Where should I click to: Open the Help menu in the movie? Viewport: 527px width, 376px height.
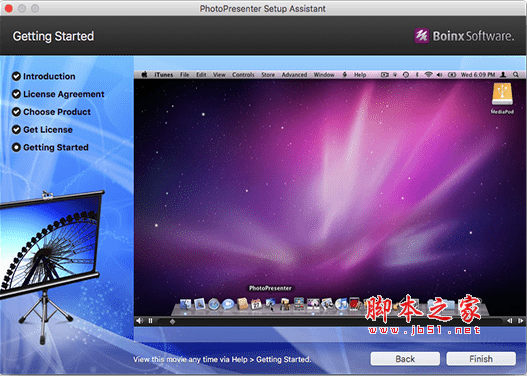(360, 75)
